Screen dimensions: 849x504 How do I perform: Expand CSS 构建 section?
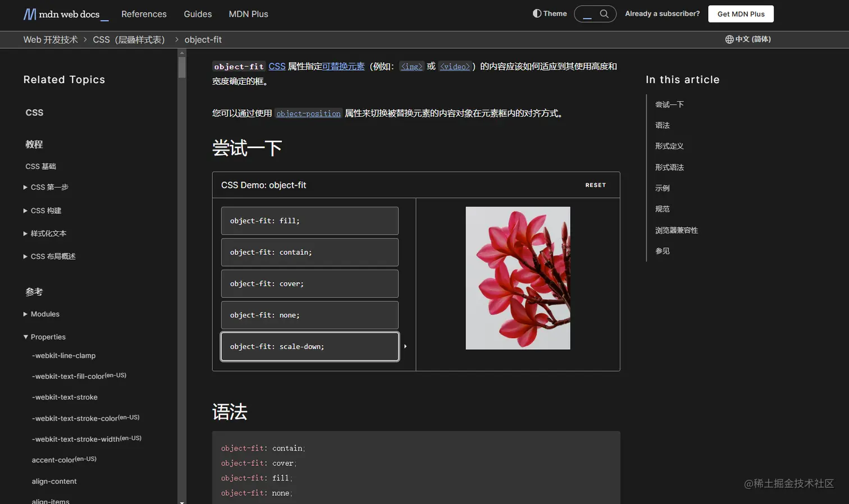click(43, 210)
